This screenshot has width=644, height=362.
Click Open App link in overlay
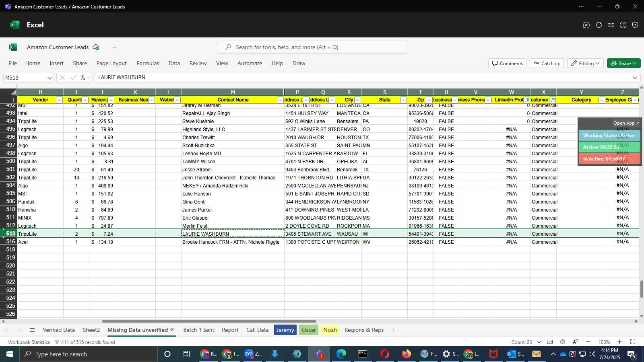pyautogui.click(x=626, y=123)
